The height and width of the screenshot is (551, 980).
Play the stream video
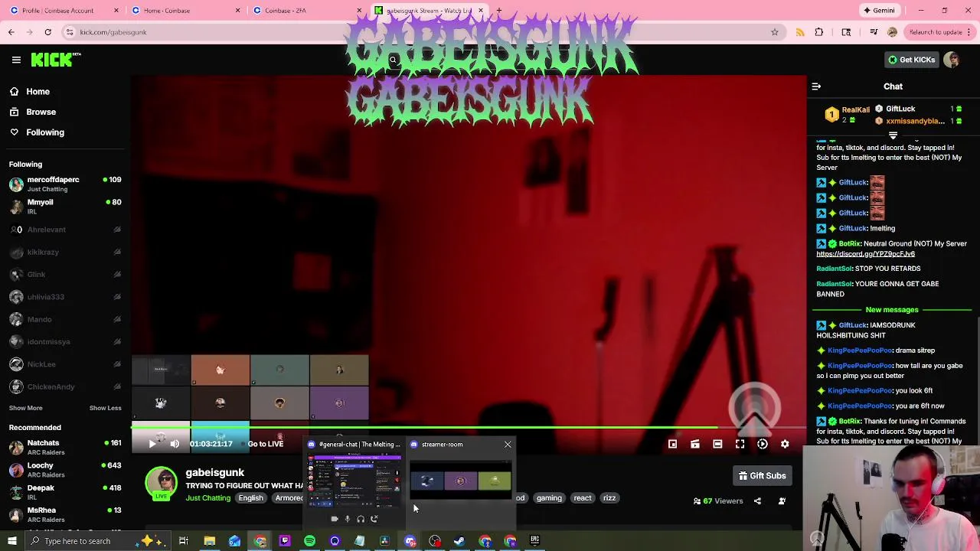pos(152,444)
